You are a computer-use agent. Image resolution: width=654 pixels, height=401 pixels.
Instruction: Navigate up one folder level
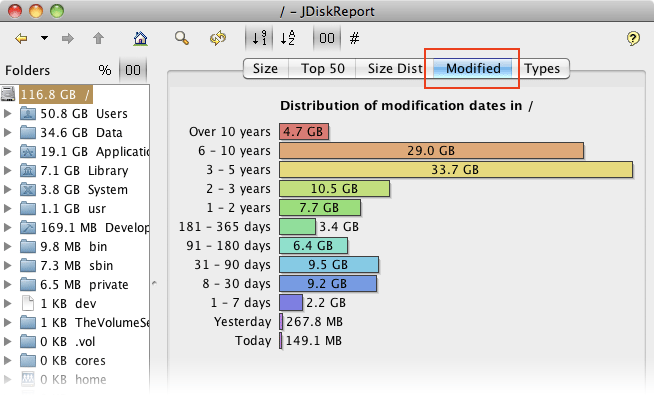click(x=98, y=38)
